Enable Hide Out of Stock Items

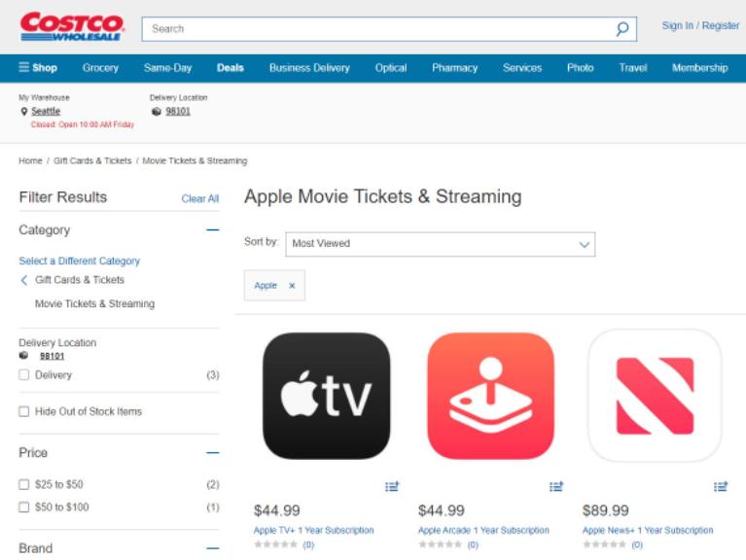pos(23,411)
